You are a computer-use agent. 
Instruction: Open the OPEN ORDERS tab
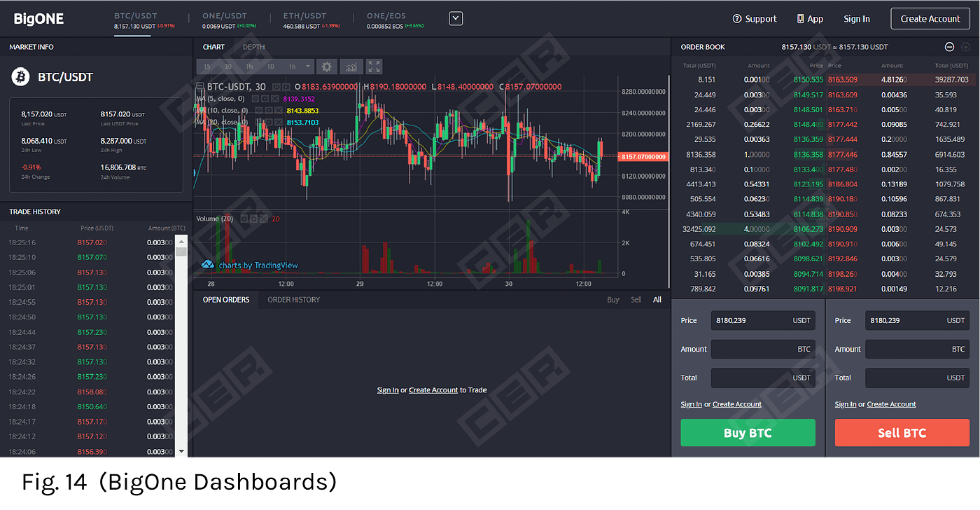[x=226, y=300]
